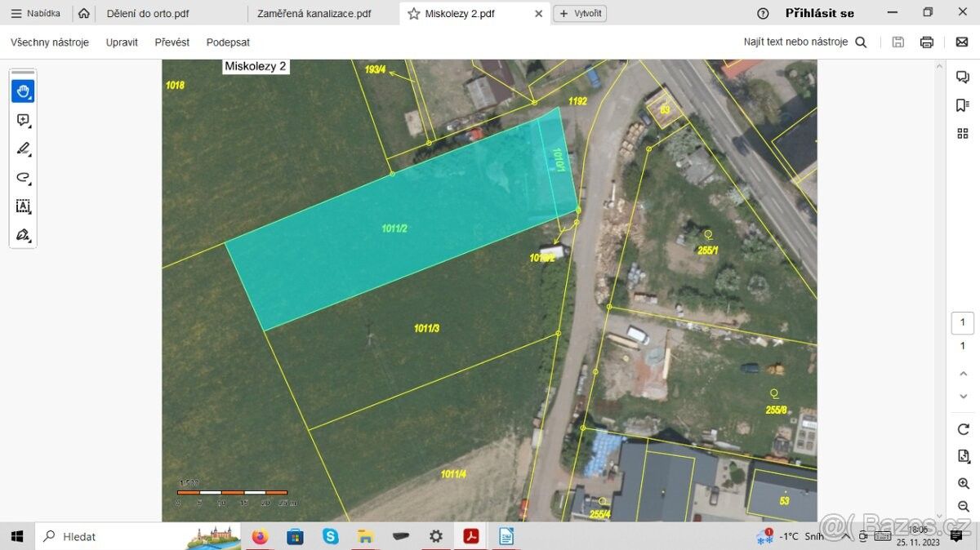The width and height of the screenshot is (980, 550).
Task: Click the print icon
Action: (926, 42)
